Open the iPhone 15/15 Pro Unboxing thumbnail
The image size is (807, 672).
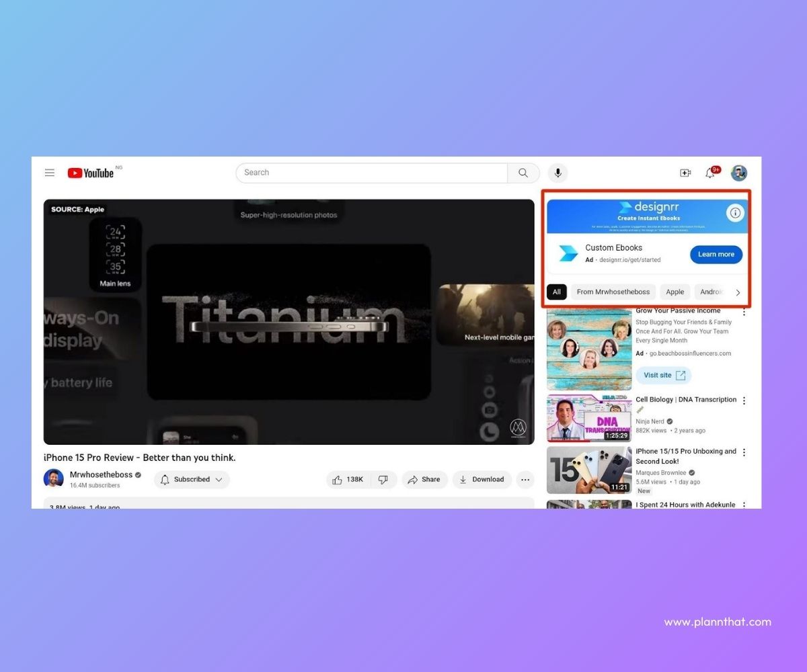pos(589,470)
